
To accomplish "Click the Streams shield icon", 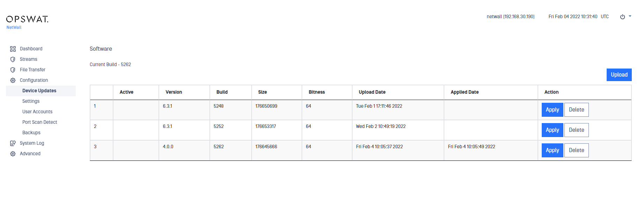I will click(13, 59).
